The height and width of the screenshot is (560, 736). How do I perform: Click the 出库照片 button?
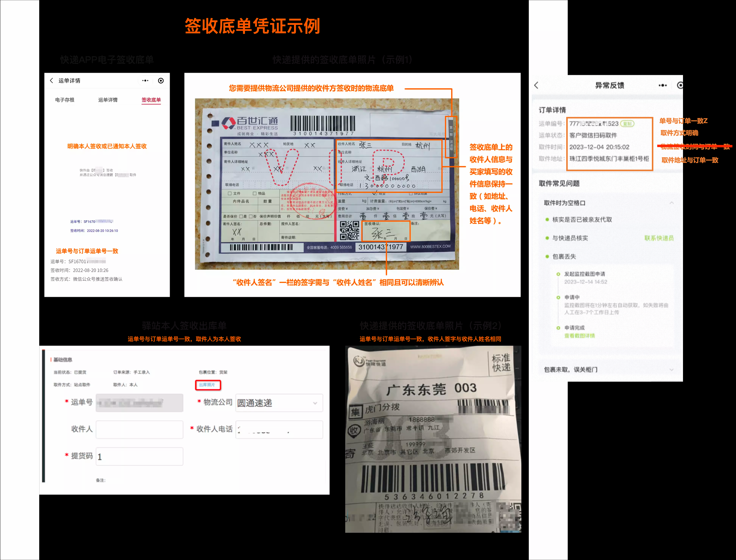208,385
